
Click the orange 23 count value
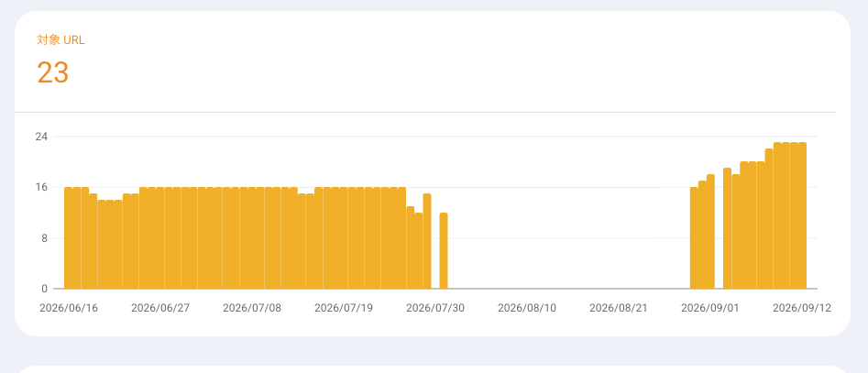point(52,72)
